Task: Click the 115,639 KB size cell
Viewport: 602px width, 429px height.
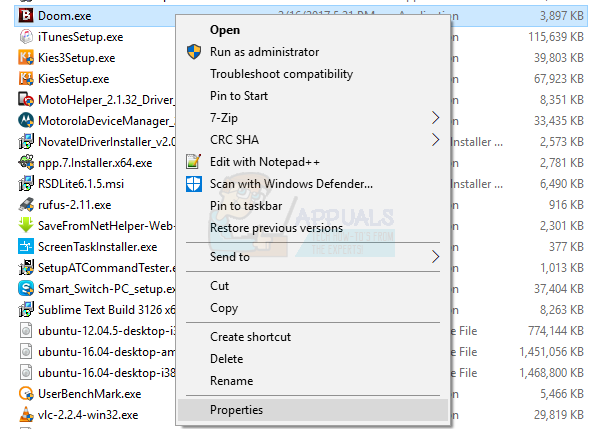Action: point(556,37)
